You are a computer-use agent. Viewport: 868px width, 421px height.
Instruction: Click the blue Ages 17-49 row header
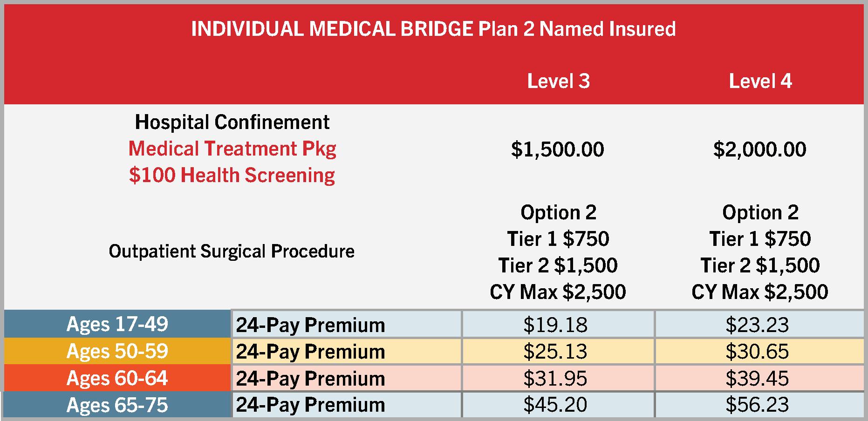click(117, 324)
